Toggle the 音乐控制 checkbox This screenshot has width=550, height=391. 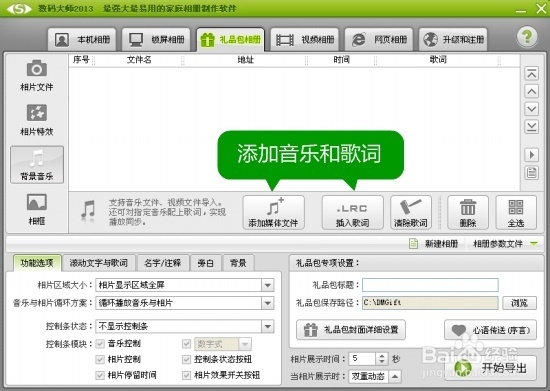tap(100, 344)
